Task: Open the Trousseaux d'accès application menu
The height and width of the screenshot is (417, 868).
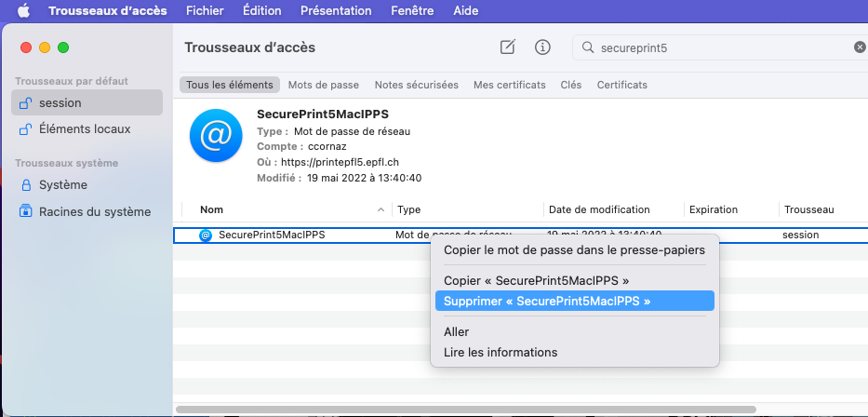Action: click(107, 10)
